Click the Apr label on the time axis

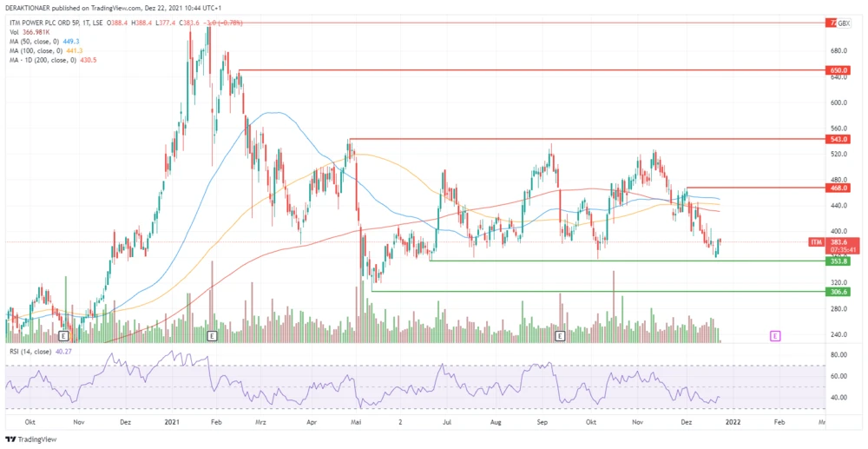point(312,422)
